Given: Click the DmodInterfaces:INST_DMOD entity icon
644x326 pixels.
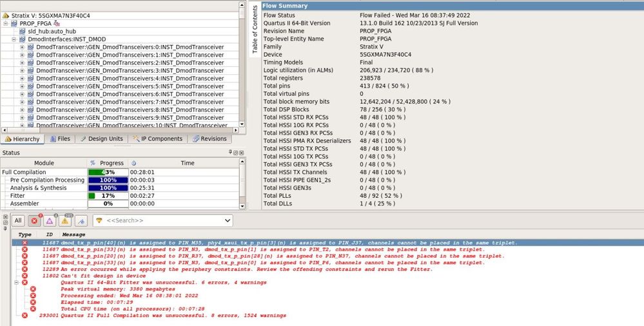Looking at the screenshot, I should [x=22, y=39].
